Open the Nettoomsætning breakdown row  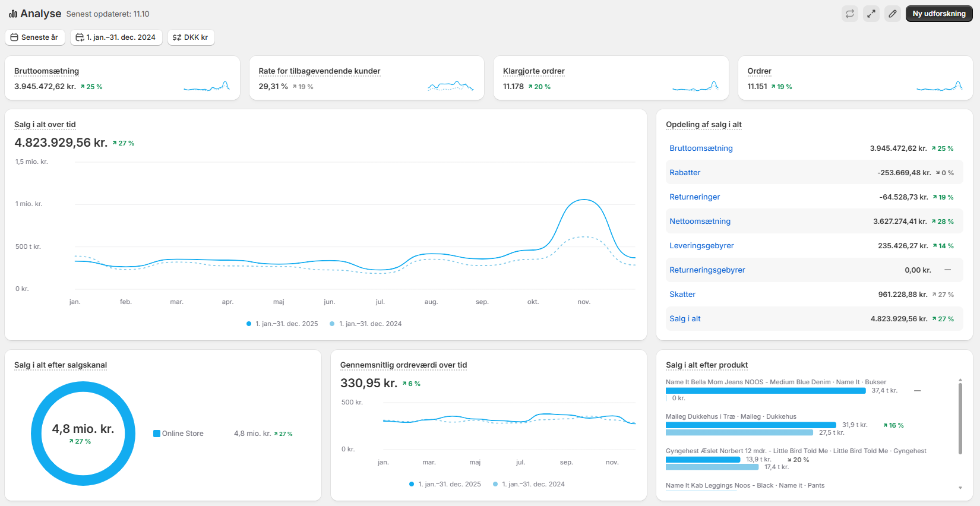(x=700, y=222)
